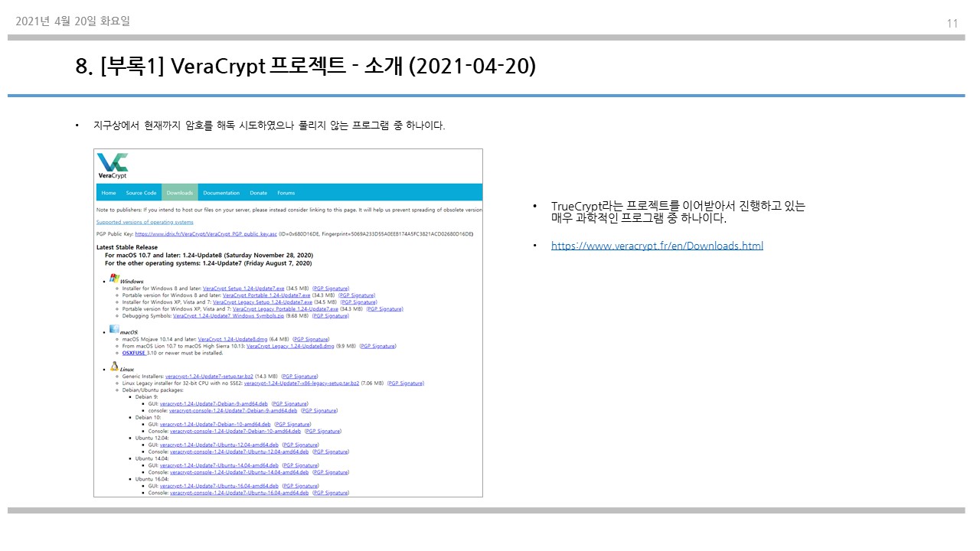Click the 'Ubuntu 16.04:' list label

click(x=151, y=479)
